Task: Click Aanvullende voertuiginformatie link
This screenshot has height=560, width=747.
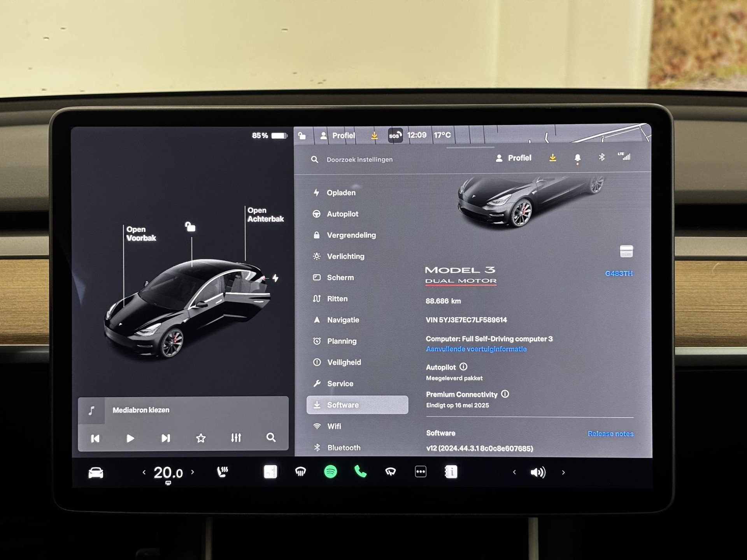Action: point(476,349)
